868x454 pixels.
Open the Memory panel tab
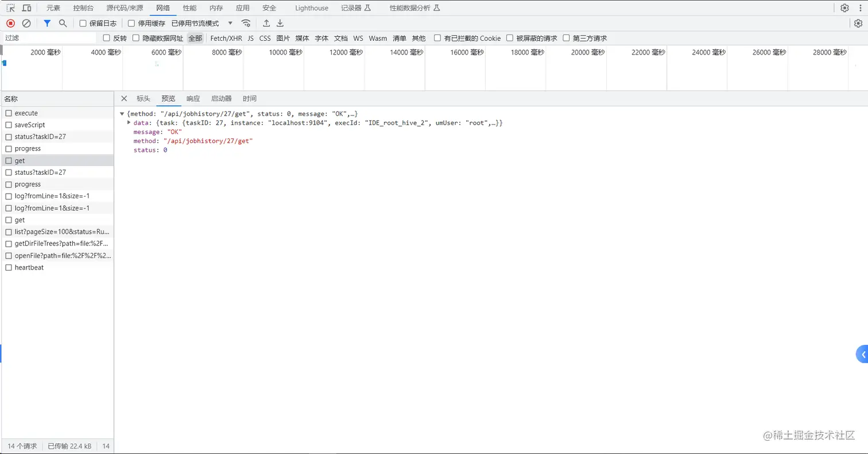[216, 8]
